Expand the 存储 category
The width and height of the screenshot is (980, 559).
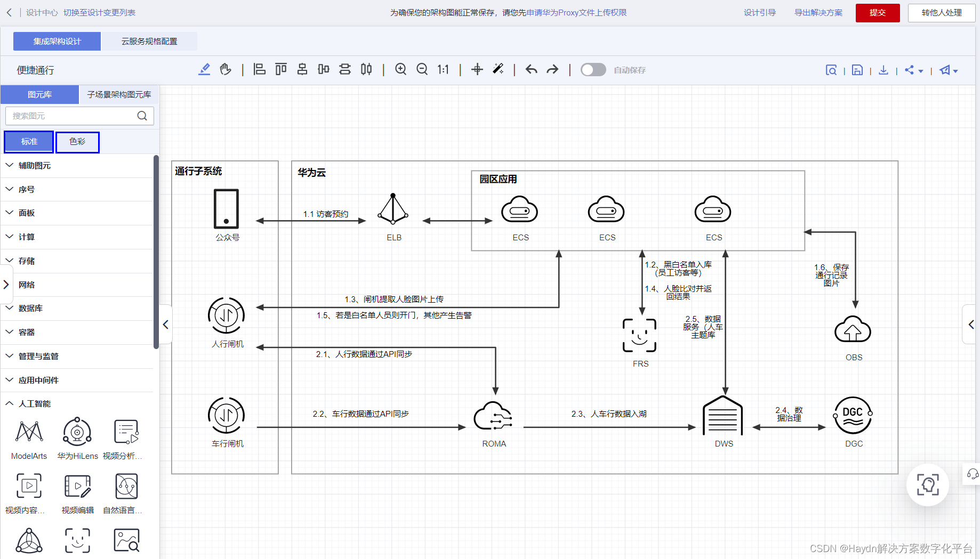(x=77, y=261)
